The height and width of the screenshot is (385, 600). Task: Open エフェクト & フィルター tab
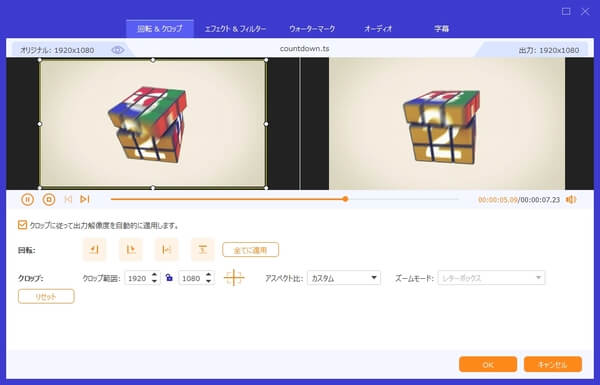pyautogui.click(x=235, y=29)
